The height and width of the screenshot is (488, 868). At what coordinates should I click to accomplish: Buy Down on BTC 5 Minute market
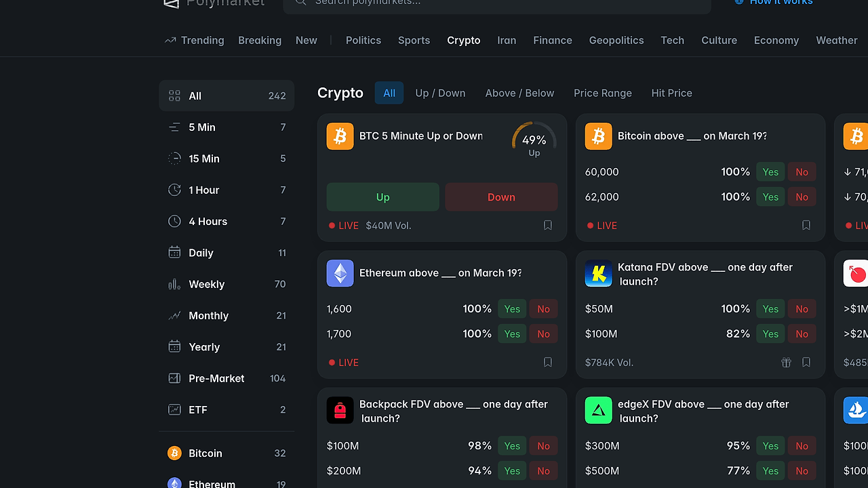click(x=501, y=197)
